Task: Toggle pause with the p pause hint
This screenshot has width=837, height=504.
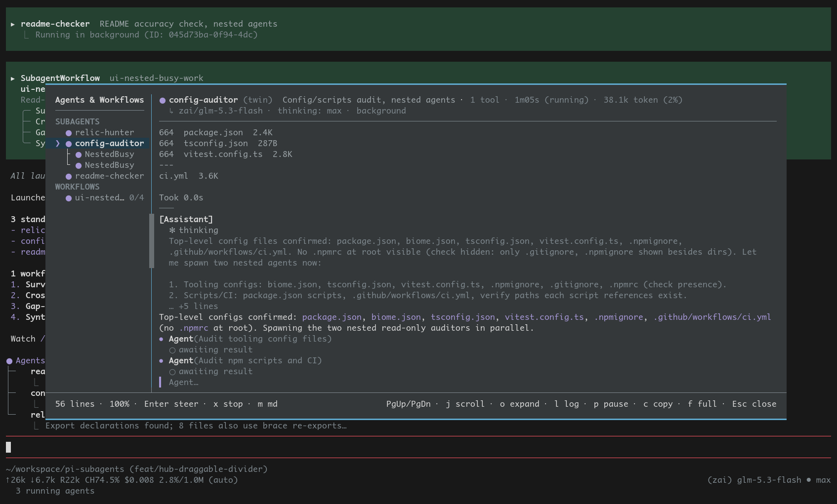Action: click(x=611, y=404)
